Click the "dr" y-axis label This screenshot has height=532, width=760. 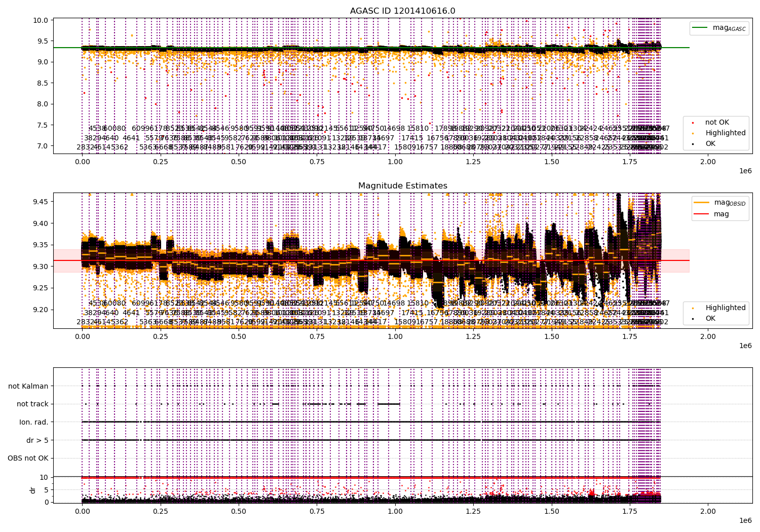(33, 490)
